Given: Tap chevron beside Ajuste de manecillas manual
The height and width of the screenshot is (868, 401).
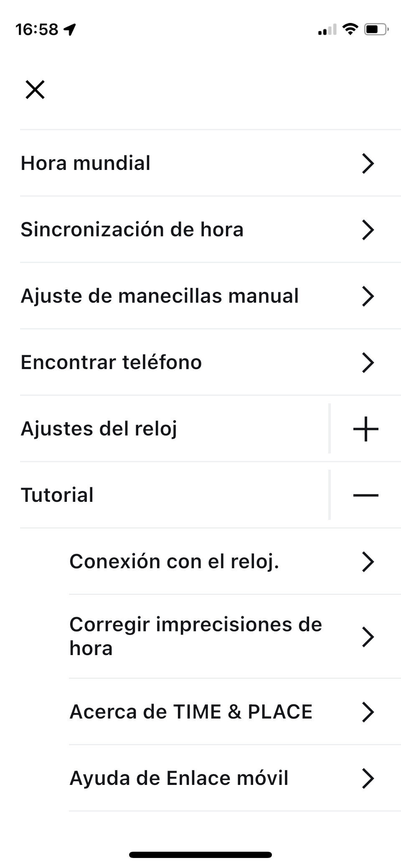Looking at the screenshot, I should (367, 296).
